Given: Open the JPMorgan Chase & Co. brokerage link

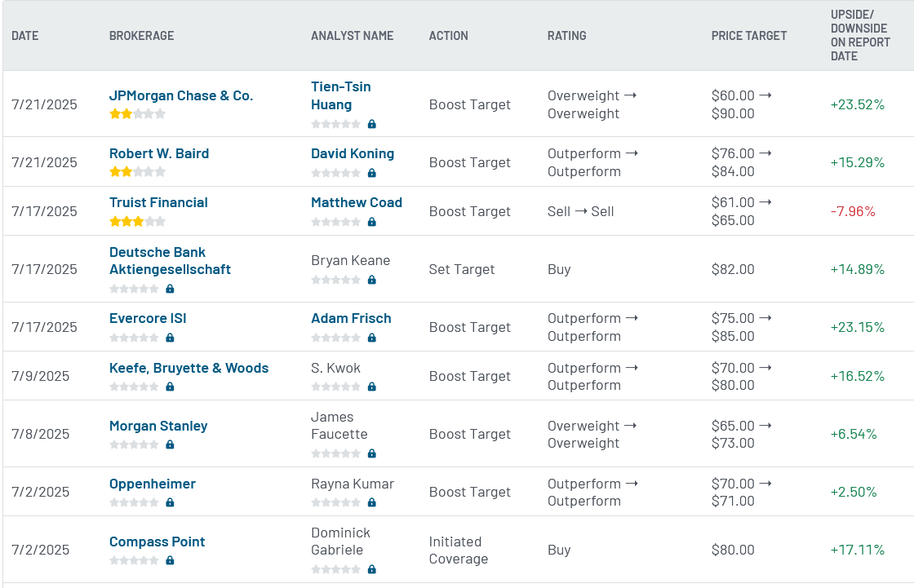Looking at the screenshot, I should pos(181,95).
